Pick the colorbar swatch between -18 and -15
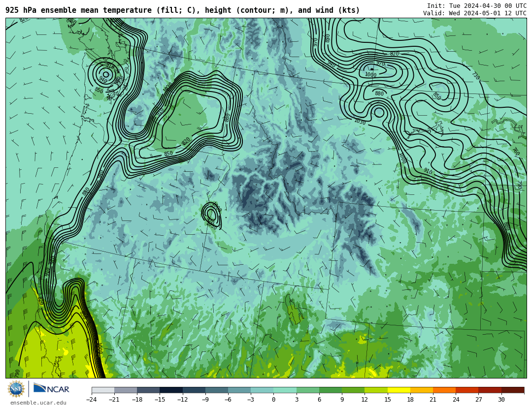The height and width of the screenshot is (409, 532). point(149,390)
